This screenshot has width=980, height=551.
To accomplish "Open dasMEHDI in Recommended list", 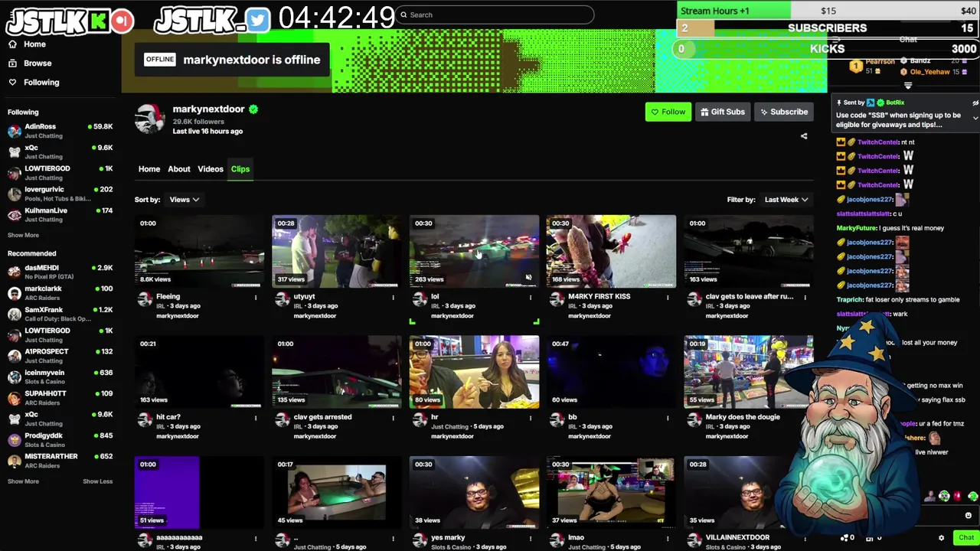I will pyautogui.click(x=60, y=272).
